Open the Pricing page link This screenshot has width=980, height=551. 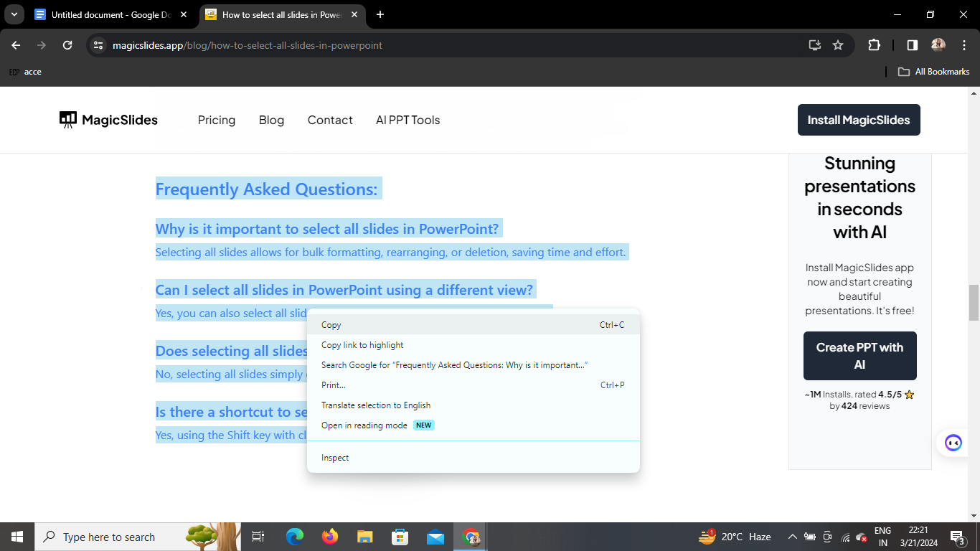(217, 120)
